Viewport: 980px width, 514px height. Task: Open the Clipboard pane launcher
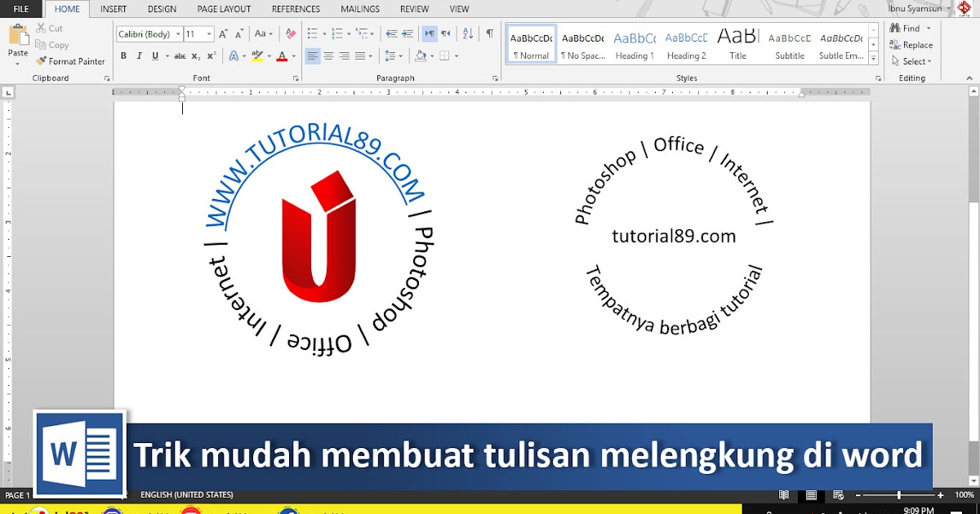[107, 78]
